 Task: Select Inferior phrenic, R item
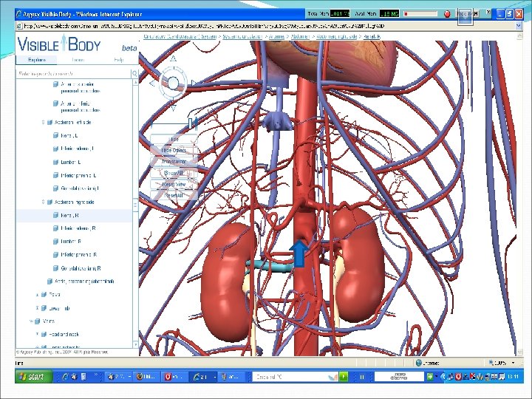point(79,255)
